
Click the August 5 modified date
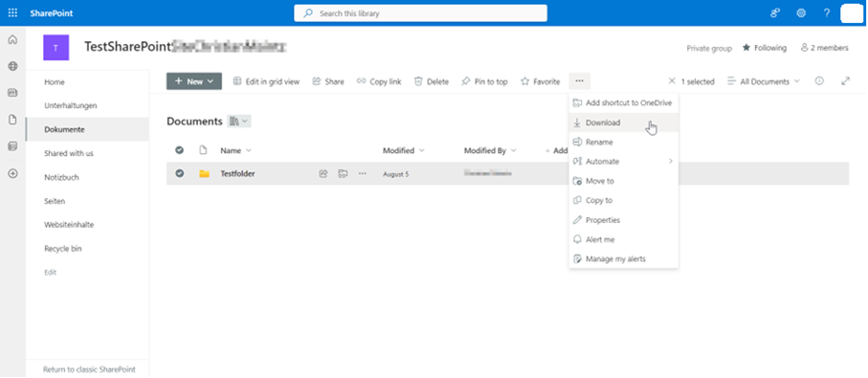coord(396,174)
